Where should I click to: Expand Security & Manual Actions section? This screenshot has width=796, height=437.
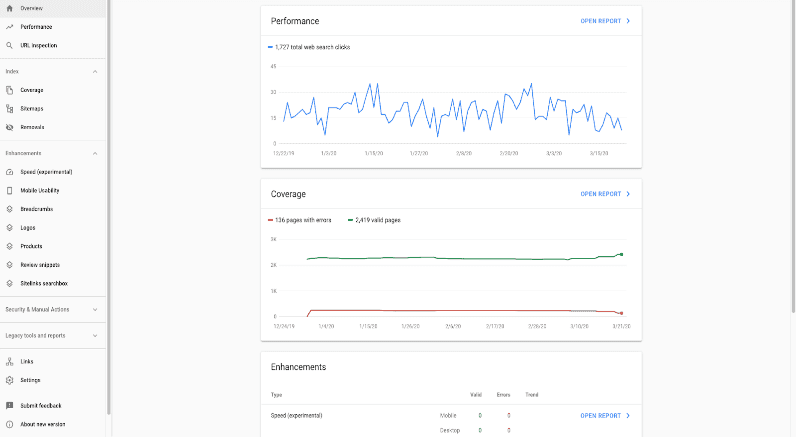coord(95,310)
